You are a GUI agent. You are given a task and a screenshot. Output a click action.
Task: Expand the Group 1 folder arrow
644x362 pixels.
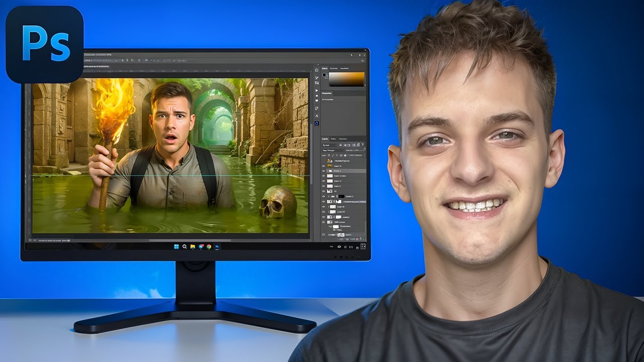327,171
